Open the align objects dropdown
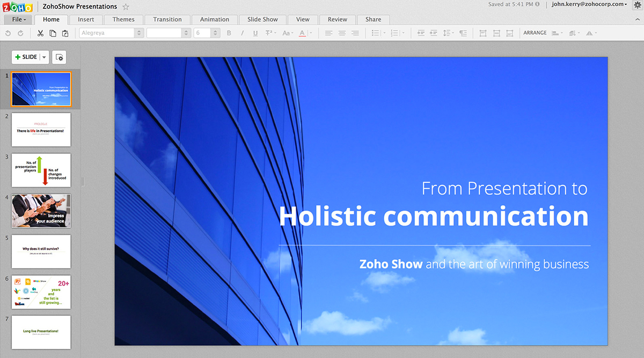This screenshot has width=644, height=358. coord(557,33)
